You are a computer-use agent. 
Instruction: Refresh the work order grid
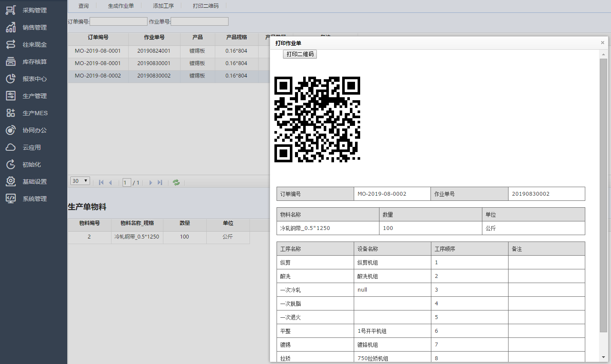(176, 182)
